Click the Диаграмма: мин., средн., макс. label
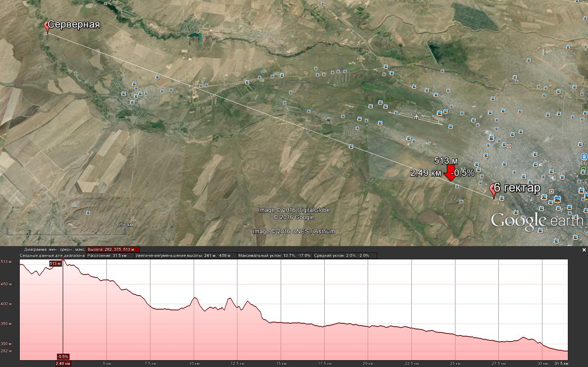This screenshot has width=588, height=367. 55,249
